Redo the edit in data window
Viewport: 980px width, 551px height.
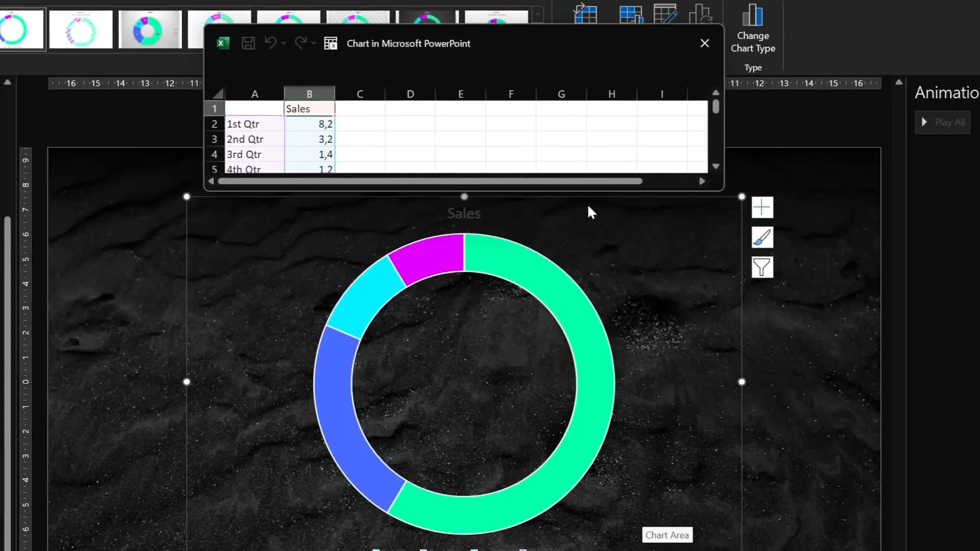tap(301, 43)
